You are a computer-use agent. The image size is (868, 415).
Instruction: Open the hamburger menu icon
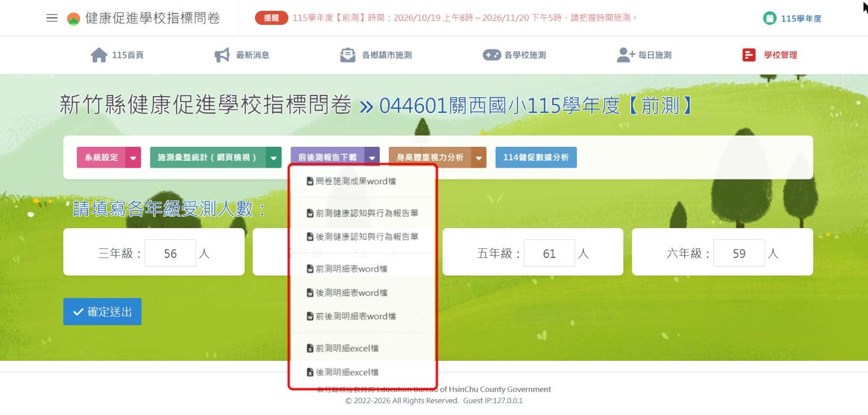pos(52,18)
